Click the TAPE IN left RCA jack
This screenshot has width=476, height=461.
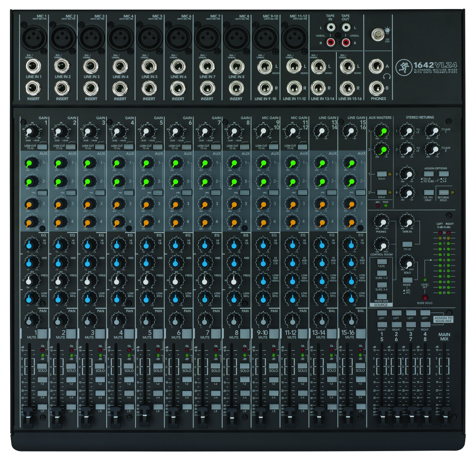click(x=330, y=28)
